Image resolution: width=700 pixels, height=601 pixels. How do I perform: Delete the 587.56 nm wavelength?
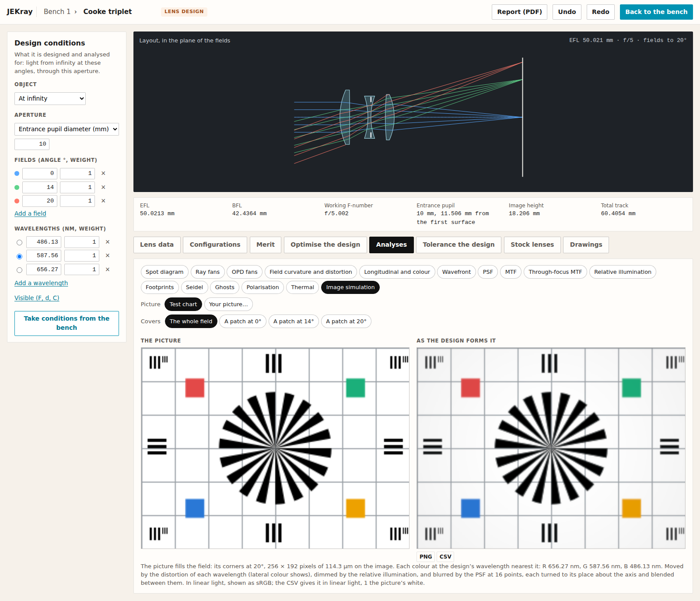(108, 255)
